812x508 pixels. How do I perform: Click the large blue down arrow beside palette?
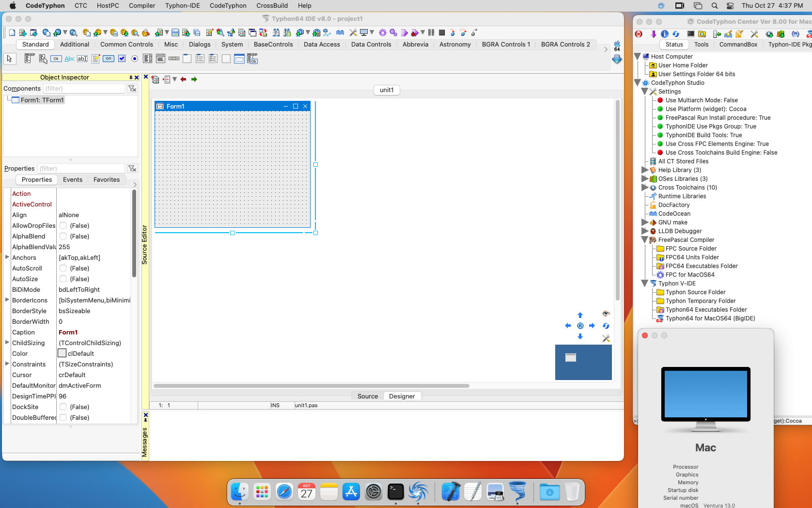[x=617, y=59]
